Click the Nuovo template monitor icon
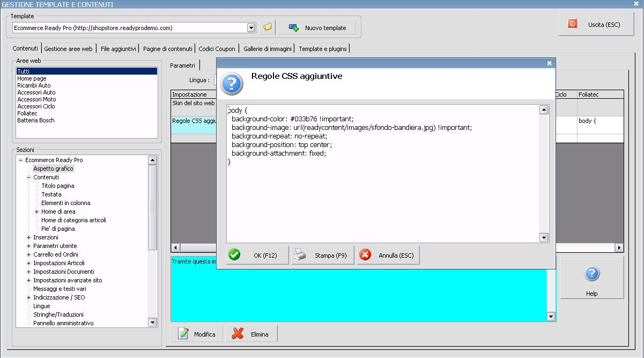644x358 pixels. coord(293,27)
